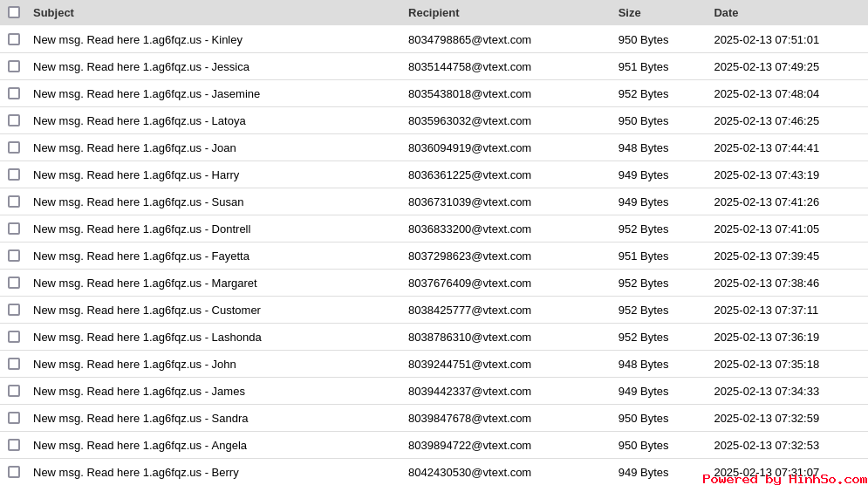Sort by the Date column header
The image size is (868, 485).
coord(726,13)
